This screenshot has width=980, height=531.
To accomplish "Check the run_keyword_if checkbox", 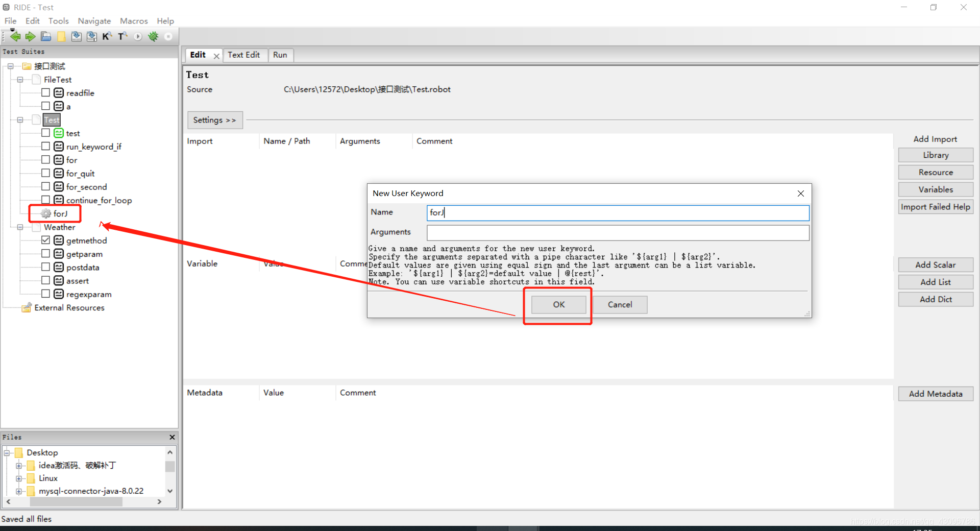I will tap(46, 146).
